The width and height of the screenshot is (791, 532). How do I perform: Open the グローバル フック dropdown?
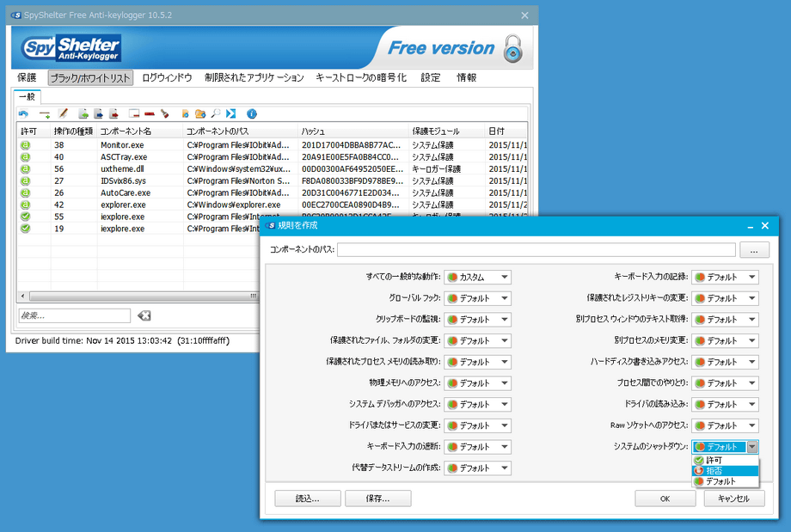478,298
